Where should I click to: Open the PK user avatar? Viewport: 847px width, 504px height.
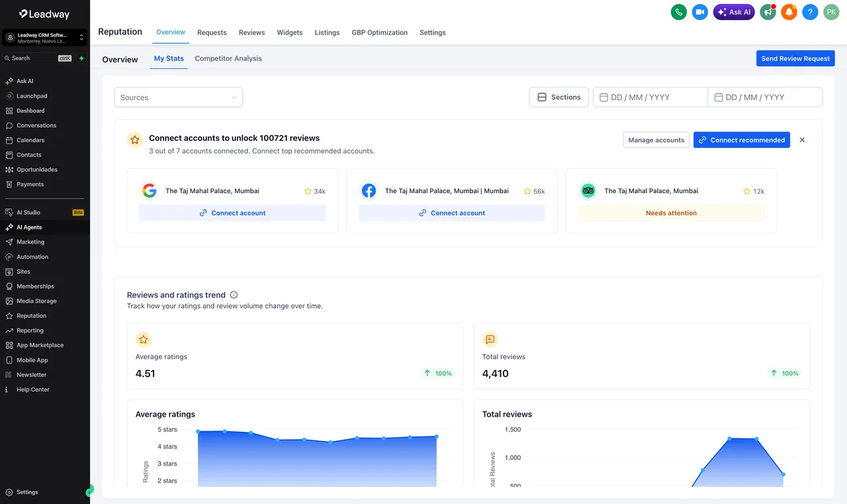pos(831,12)
